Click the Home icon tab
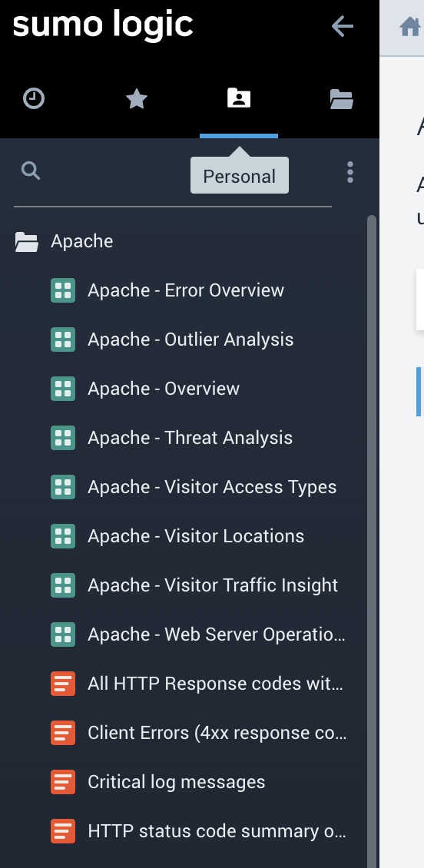Image resolution: width=424 pixels, height=868 pixels. click(x=409, y=27)
